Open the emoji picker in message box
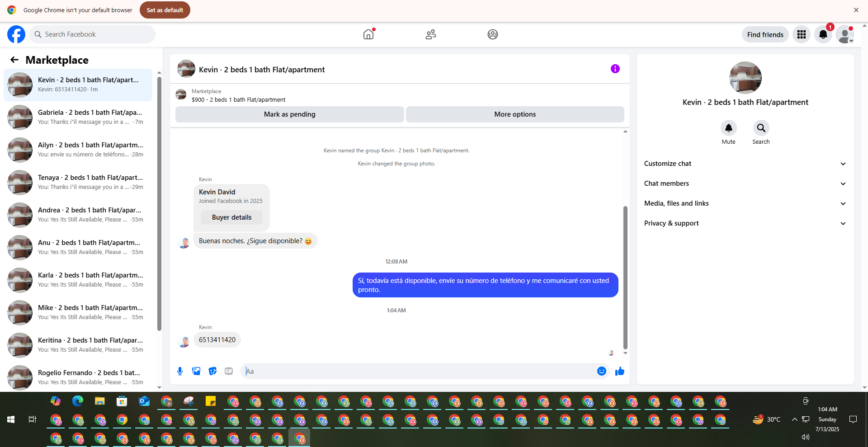Image resolution: width=868 pixels, height=447 pixels. [602, 371]
